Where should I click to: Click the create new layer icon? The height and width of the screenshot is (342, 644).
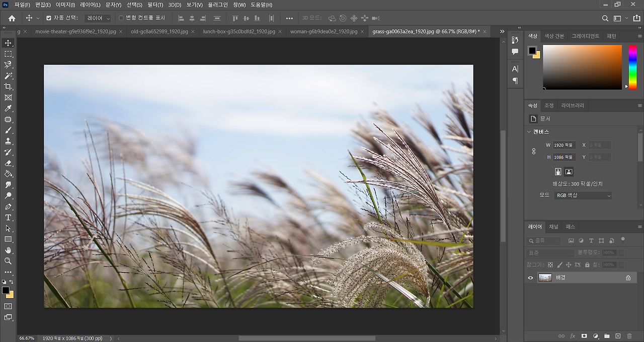[x=618, y=336]
